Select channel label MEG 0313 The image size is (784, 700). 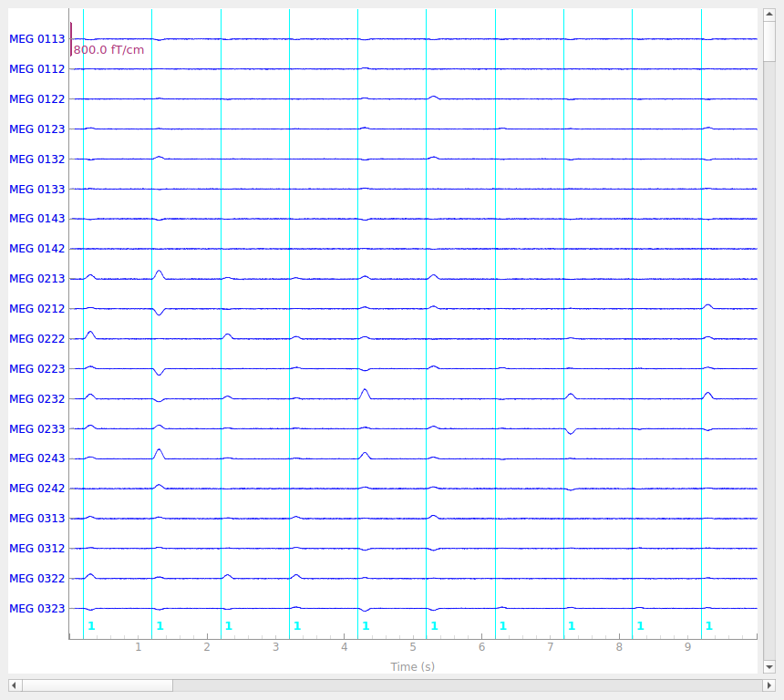[x=37, y=518]
